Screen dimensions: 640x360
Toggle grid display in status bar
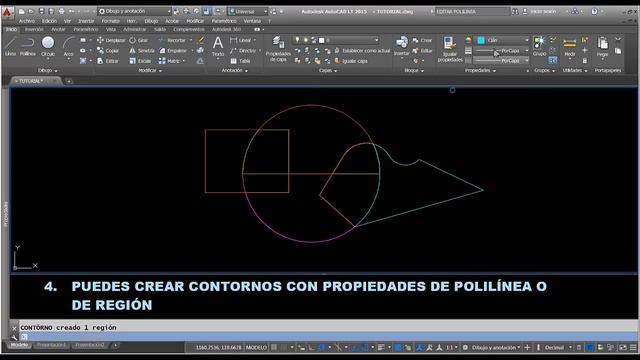(x=274, y=348)
